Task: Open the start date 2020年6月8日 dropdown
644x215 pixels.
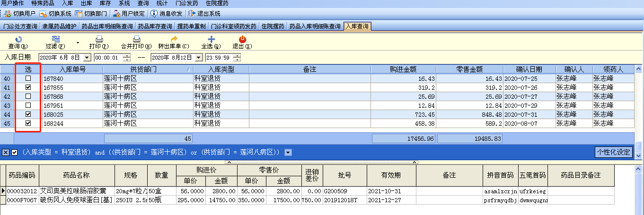Action: pos(87,58)
